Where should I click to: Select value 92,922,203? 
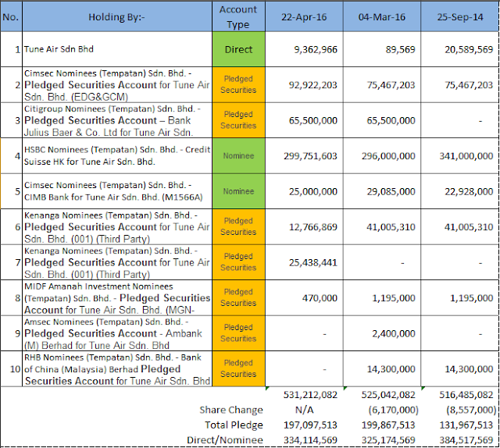tap(312, 85)
